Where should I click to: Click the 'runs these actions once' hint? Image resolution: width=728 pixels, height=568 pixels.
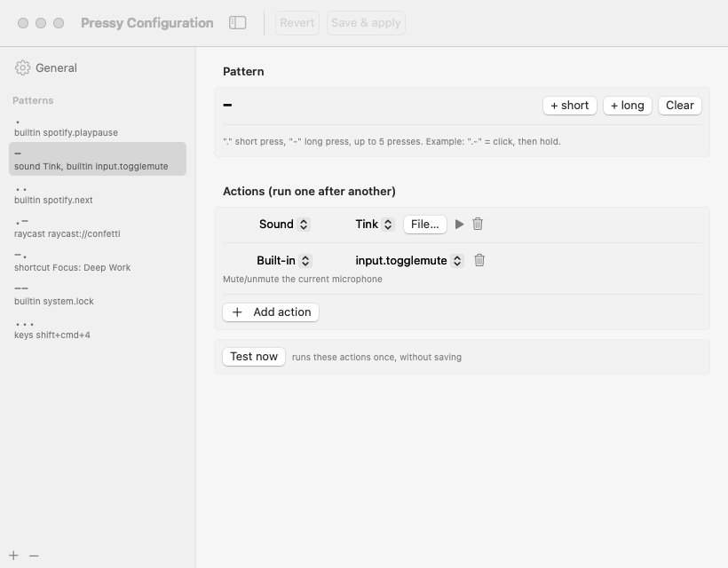tap(376, 358)
